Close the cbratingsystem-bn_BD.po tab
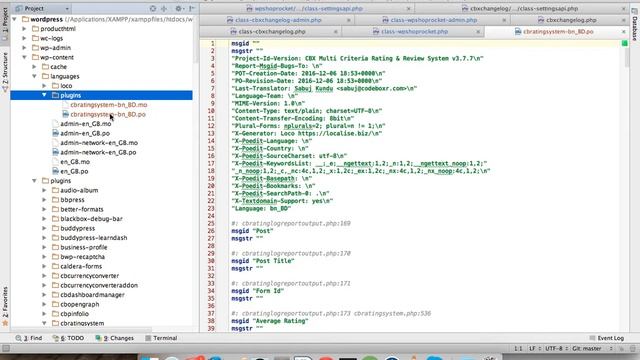640x360 pixels. tap(624, 31)
